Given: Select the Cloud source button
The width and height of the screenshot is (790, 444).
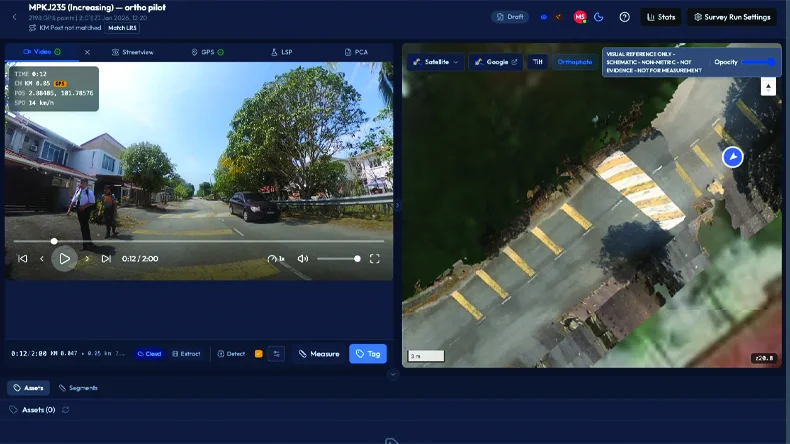Looking at the screenshot, I should tap(149, 354).
